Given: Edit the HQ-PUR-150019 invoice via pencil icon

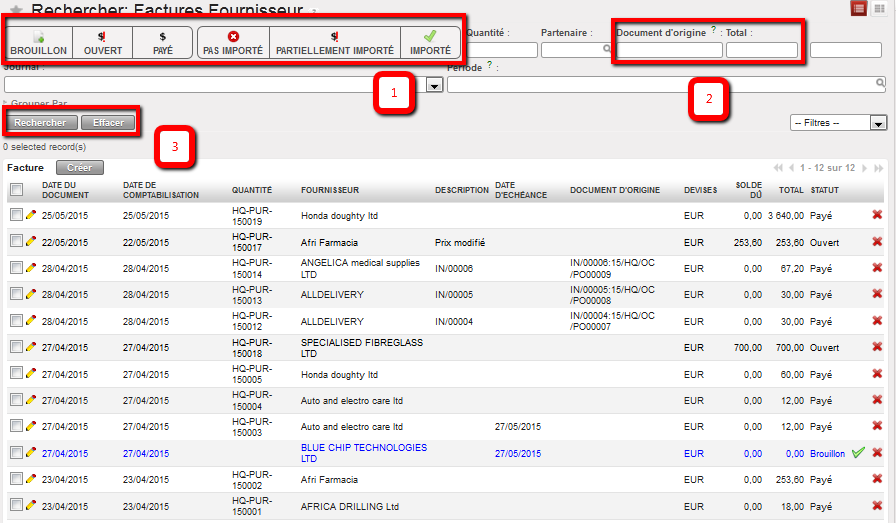Looking at the screenshot, I should tap(30, 214).
